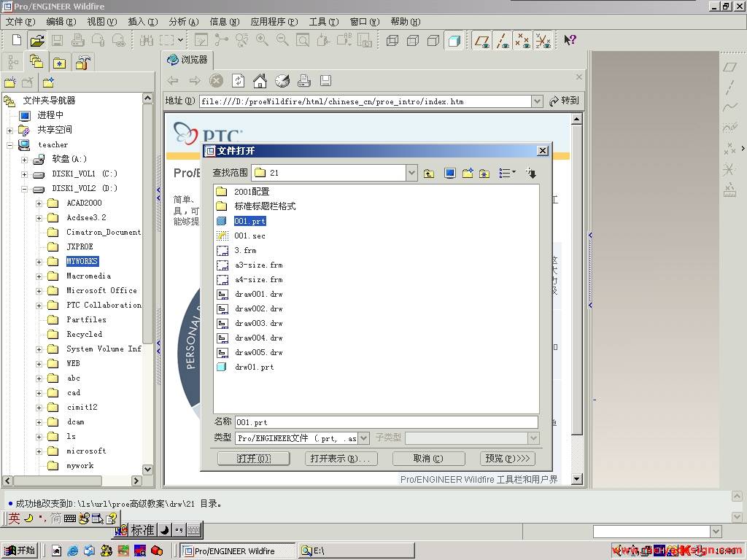
Task: Open the 工具 menu
Action: tap(323, 22)
